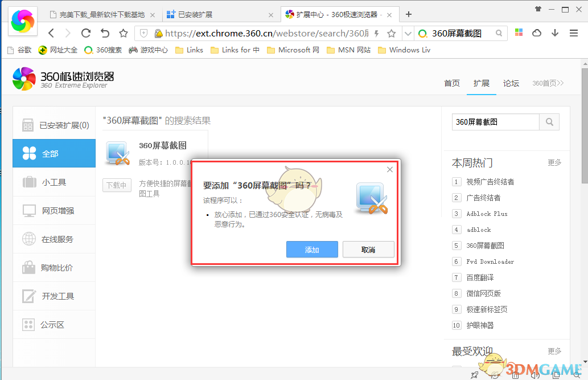
Task: Open the Microsoft 网 bookmark folder
Action: point(293,50)
